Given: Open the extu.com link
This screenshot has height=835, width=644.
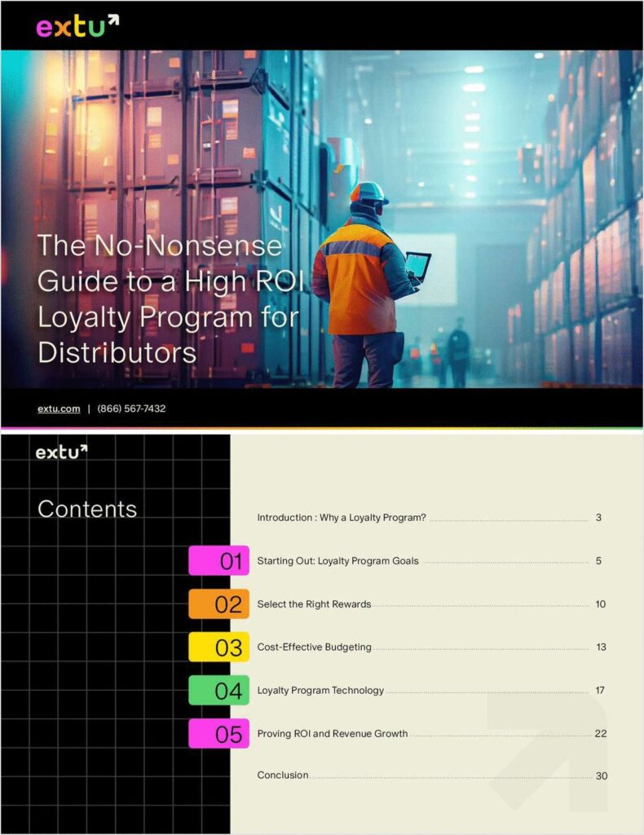Looking at the screenshot, I should click(59, 409).
